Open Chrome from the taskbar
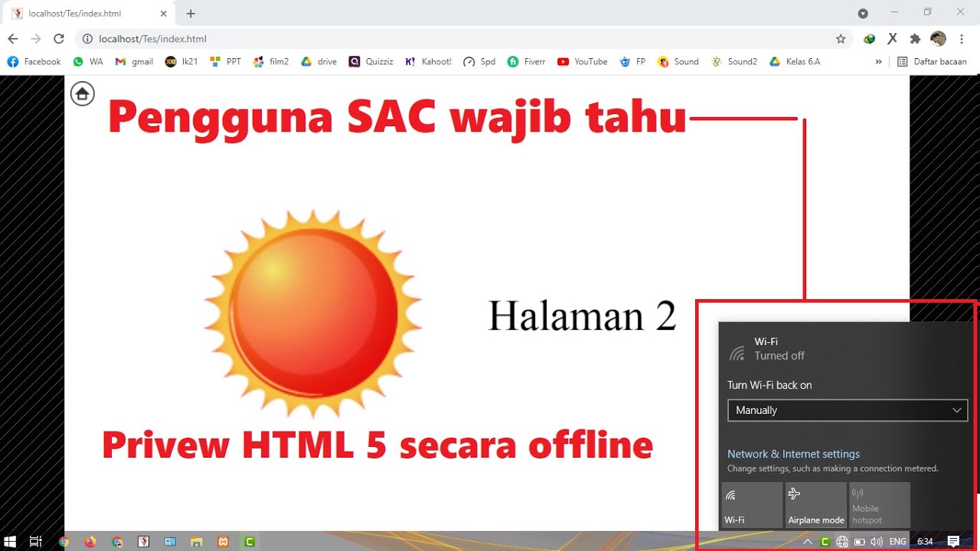Image resolution: width=980 pixels, height=551 pixels. [x=64, y=542]
